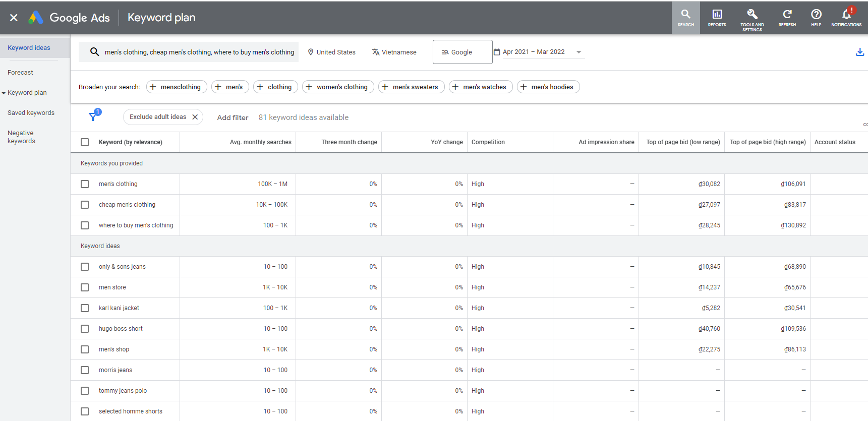The image size is (868, 421).
Task: Open the Reports icon
Action: 717,18
